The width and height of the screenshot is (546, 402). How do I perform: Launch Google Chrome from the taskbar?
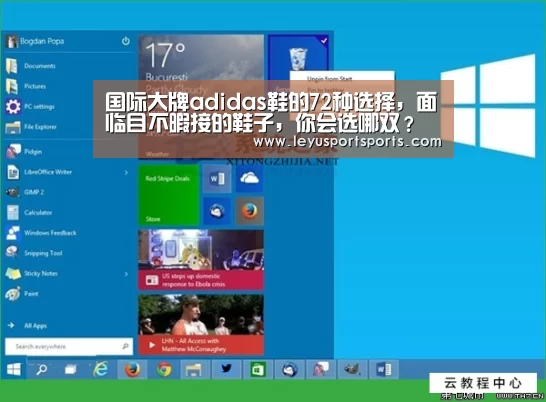[x=164, y=369]
